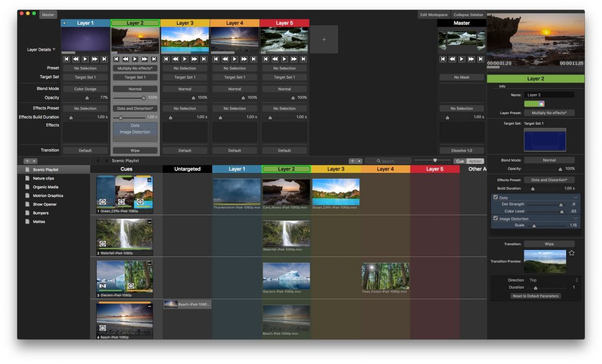602x364 pixels.
Task: Select the Layer 4 header tab
Action: point(235,23)
